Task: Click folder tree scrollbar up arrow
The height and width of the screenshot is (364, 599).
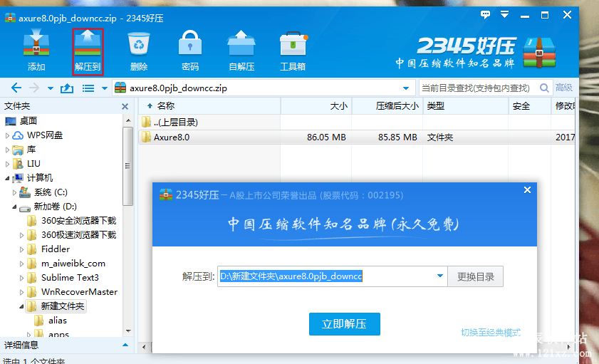Action: click(x=128, y=120)
